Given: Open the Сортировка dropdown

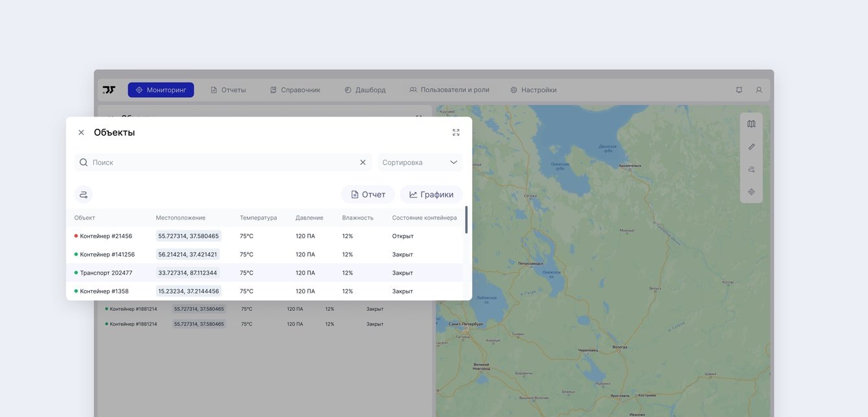Looking at the screenshot, I should tap(419, 163).
